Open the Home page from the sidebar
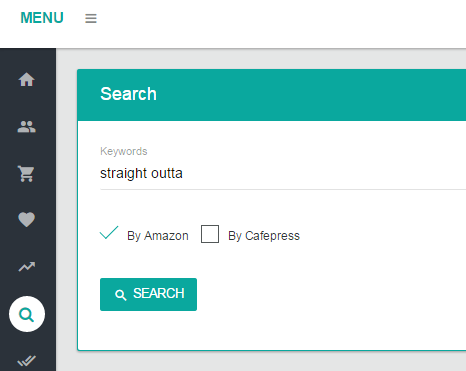The width and height of the screenshot is (466, 371). (27, 80)
